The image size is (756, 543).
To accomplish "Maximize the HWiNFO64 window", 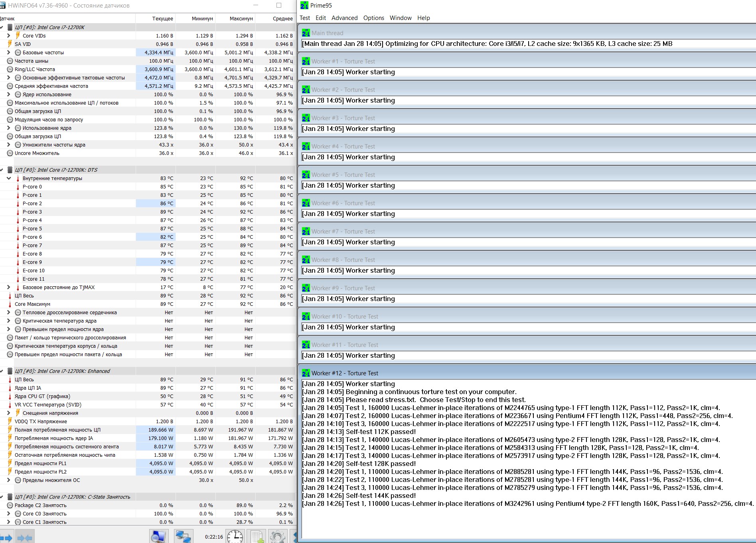I will (279, 5).
